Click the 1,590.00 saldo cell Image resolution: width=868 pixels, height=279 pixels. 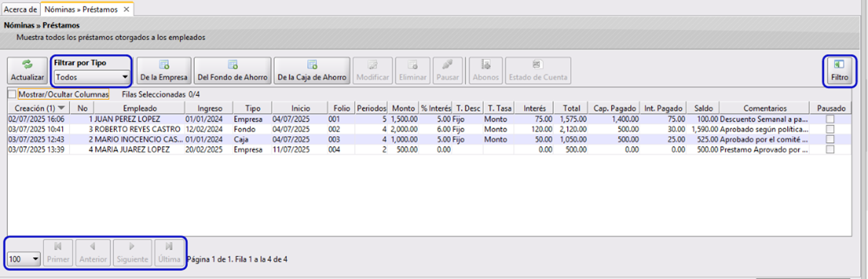click(x=703, y=128)
